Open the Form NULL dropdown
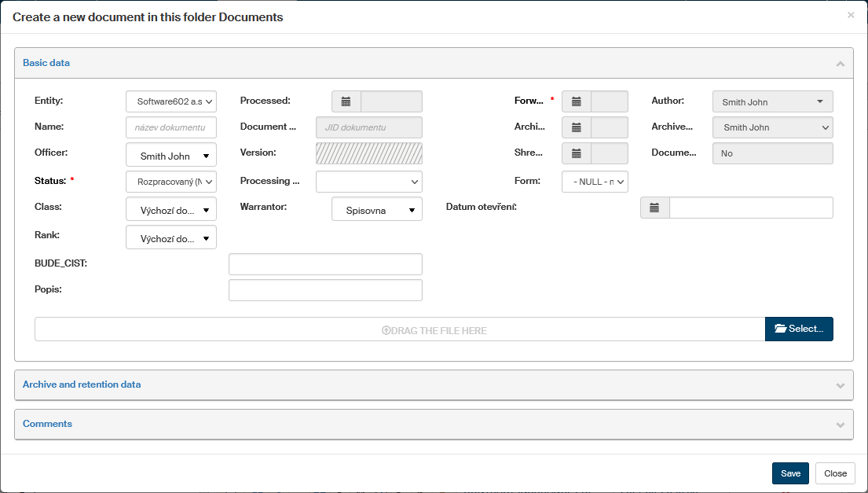Image resolution: width=868 pixels, height=493 pixels. click(595, 182)
